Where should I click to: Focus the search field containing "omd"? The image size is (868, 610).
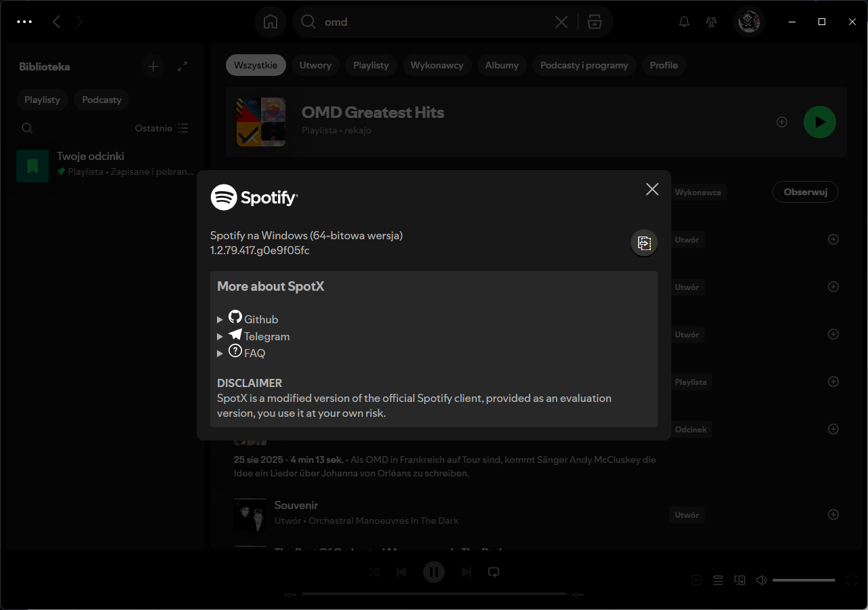coord(434,22)
